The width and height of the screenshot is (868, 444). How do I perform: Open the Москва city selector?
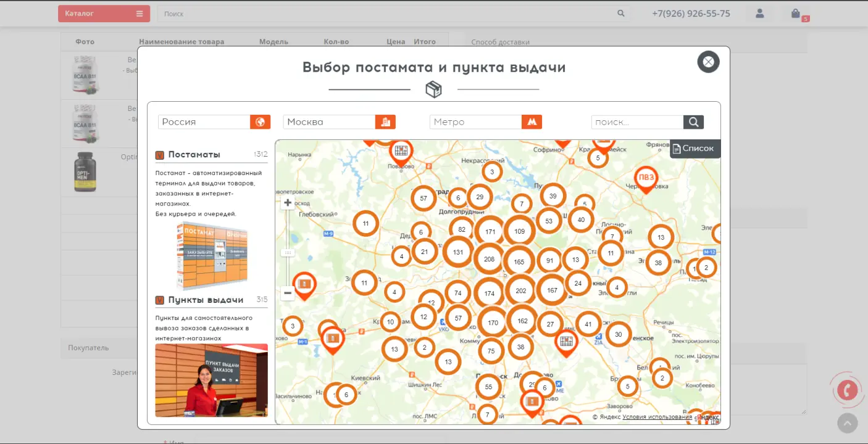(x=328, y=122)
